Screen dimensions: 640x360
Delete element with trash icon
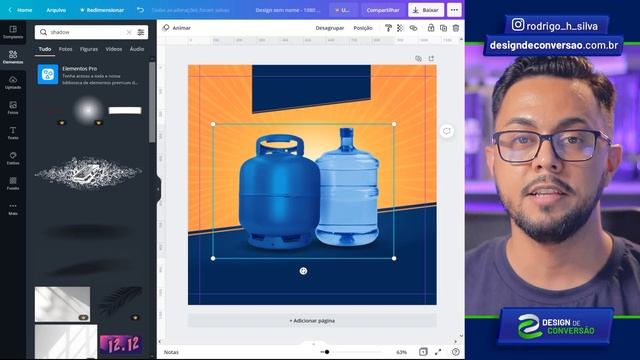(x=456, y=28)
